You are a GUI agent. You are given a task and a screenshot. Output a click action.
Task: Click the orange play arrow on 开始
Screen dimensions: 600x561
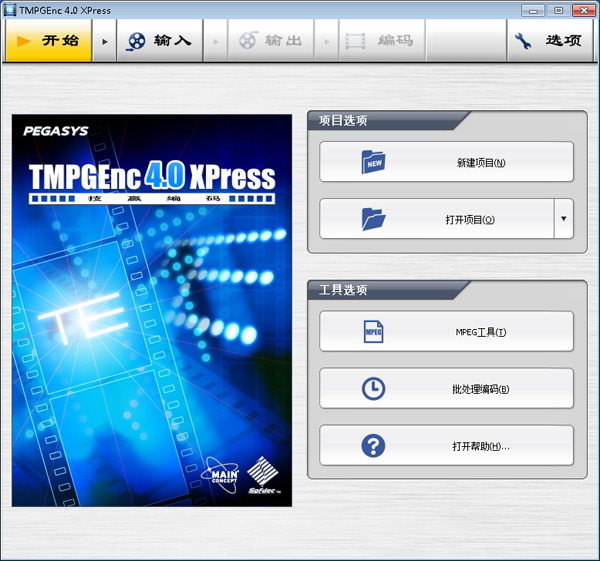tap(24, 41)
